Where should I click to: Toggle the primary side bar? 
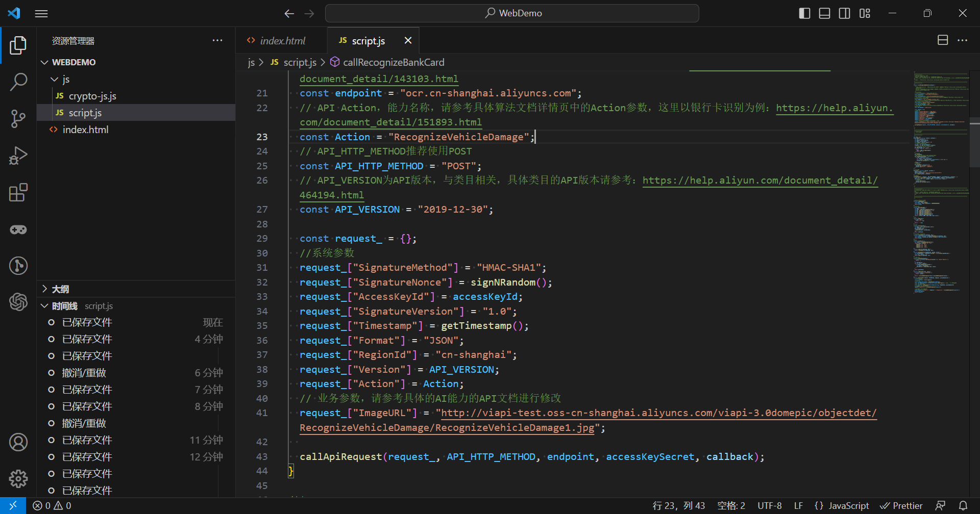coord(804,13)
